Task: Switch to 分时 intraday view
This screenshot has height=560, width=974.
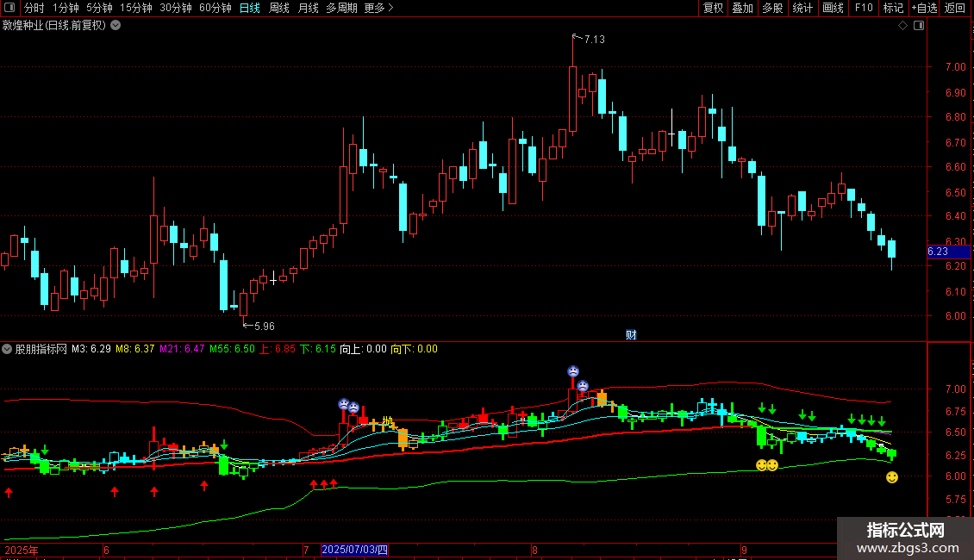Action: (x=34, y=8)
